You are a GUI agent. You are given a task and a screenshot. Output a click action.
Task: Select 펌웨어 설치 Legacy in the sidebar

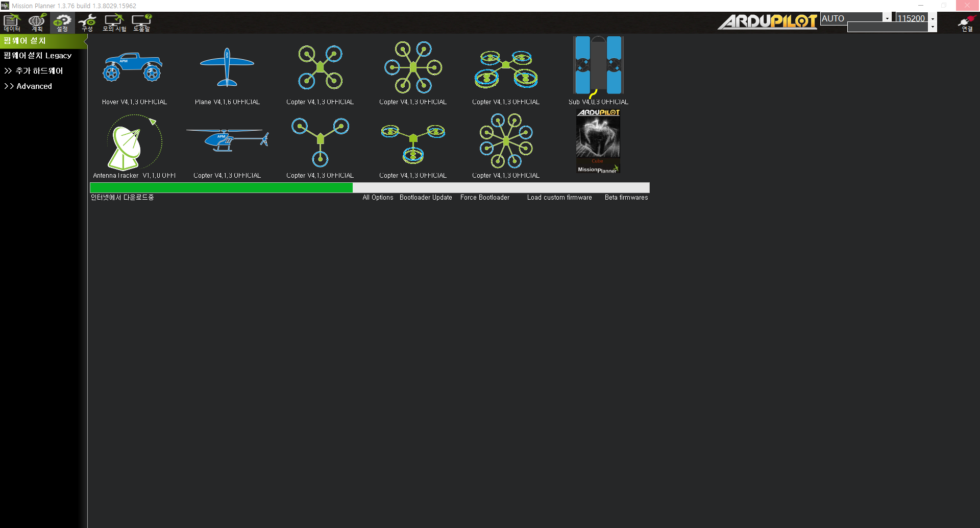[38, 56]
